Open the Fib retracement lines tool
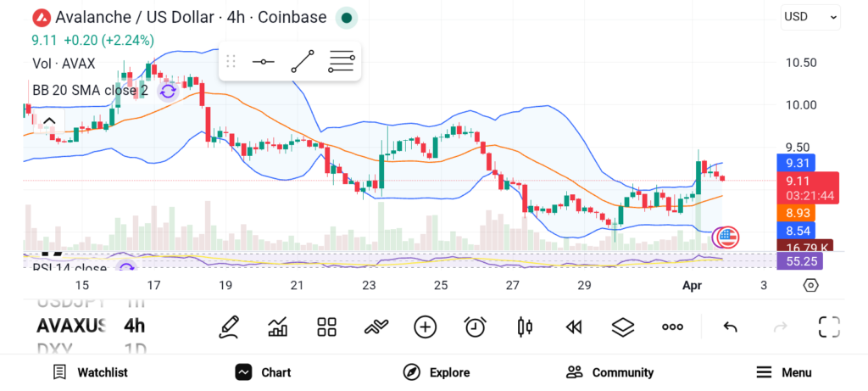 pos(341,62)
